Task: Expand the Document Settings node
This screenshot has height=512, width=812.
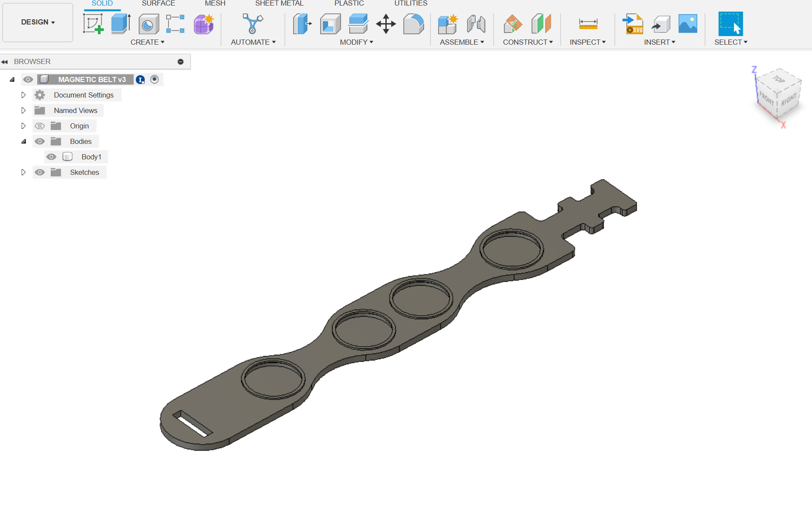Action: coord(24,94)
